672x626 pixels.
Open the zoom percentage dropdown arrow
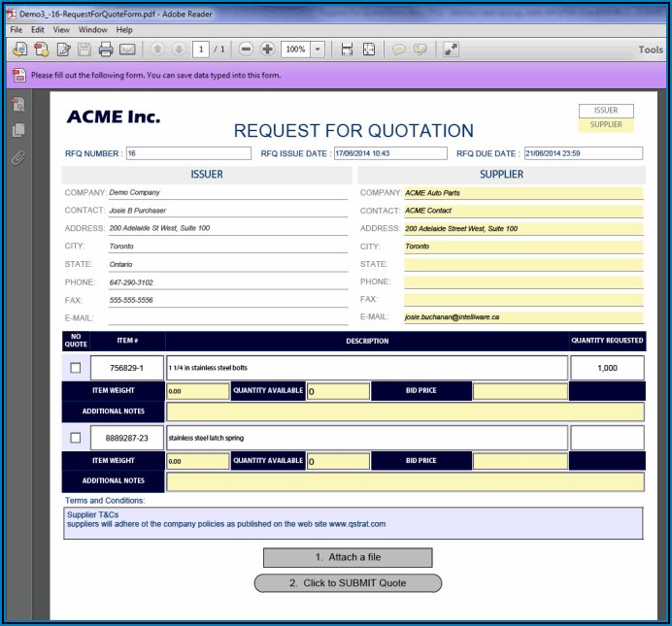(319, 49)
